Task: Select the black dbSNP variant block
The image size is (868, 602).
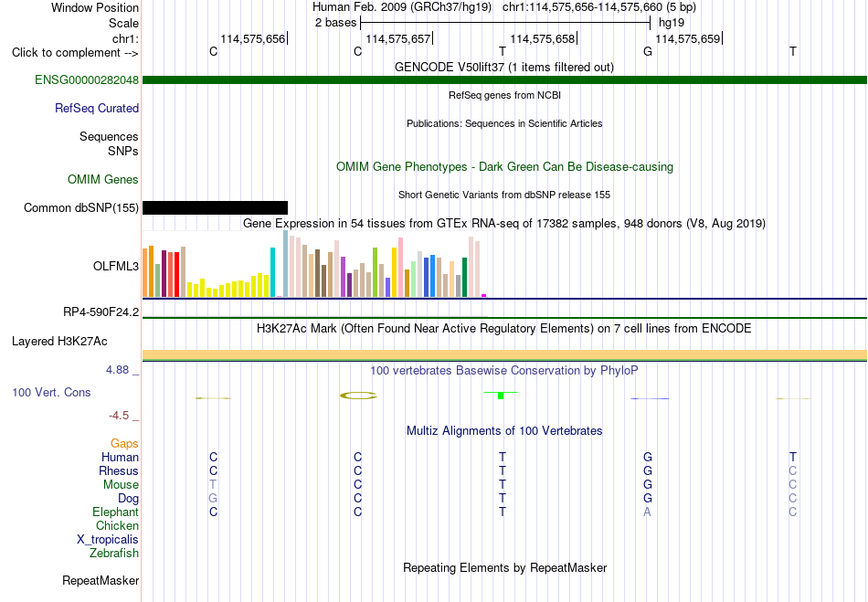Action: coord(215,207)
